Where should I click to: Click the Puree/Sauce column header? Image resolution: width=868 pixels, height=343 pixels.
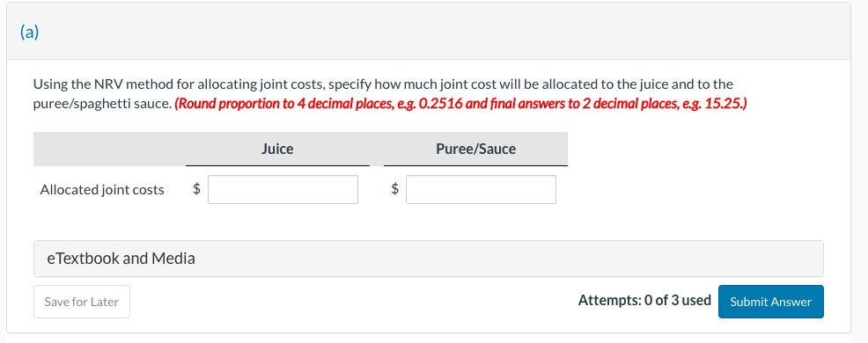click(476, 149)
